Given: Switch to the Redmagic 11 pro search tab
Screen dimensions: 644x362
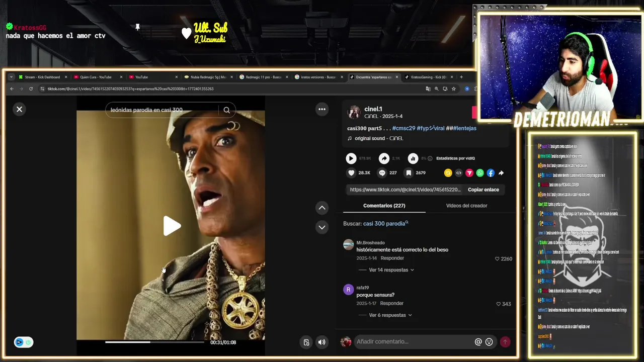Looking at the screenshot, I should pyautogui.click(x=264, y=77).
